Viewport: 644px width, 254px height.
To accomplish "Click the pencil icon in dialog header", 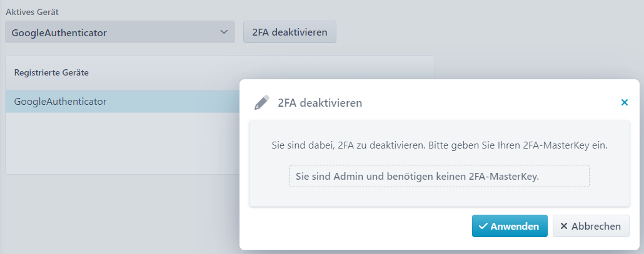I will pyautogui.click(x=261, y=102).
